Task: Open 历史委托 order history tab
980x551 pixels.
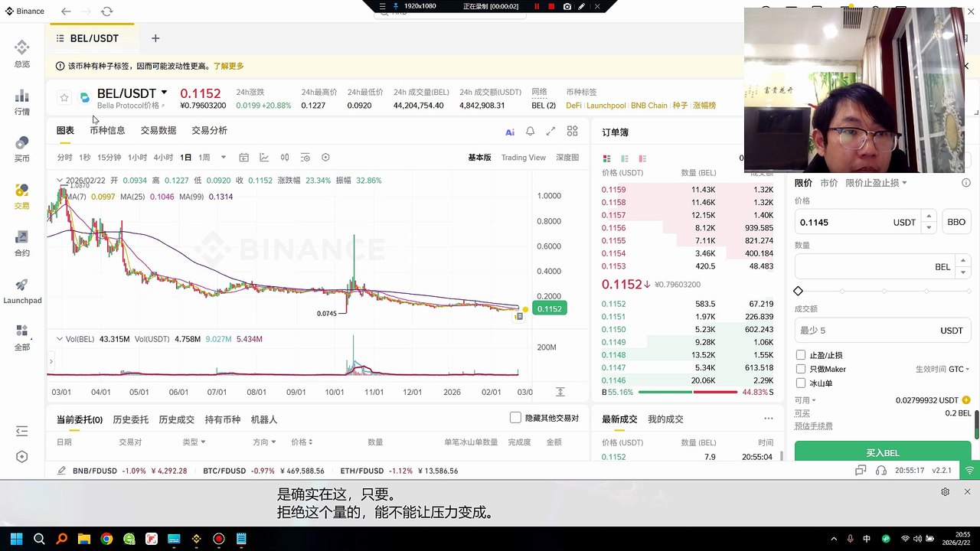Action: (x=131, y=419)
